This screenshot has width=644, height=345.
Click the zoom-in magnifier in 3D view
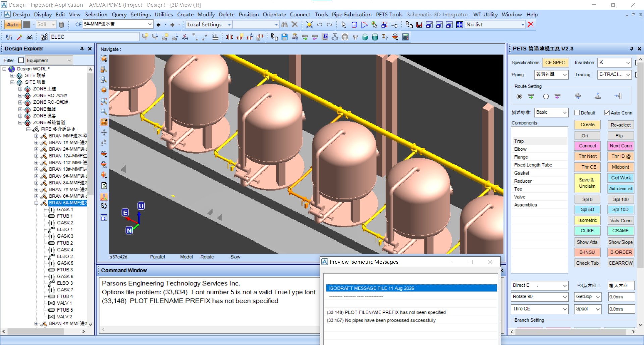104,111
